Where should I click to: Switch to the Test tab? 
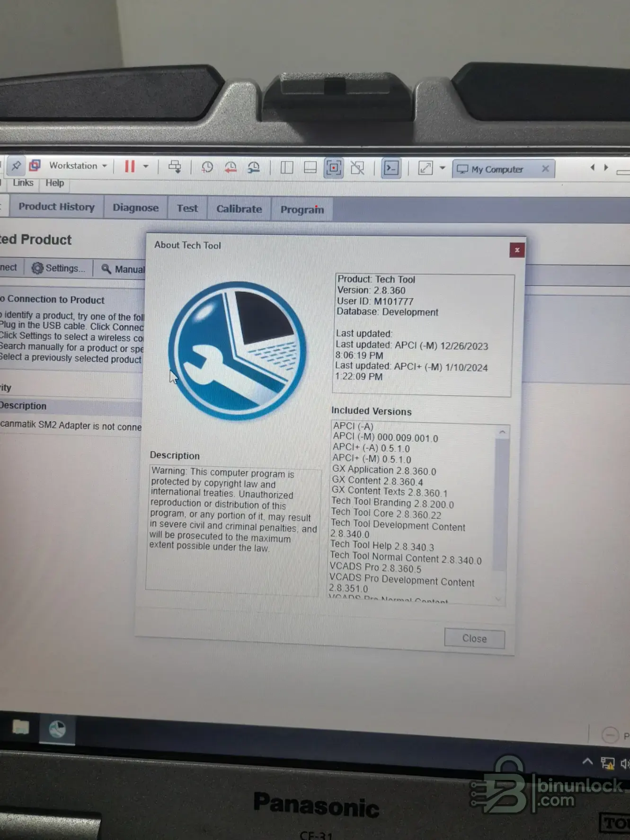(187, 208)
